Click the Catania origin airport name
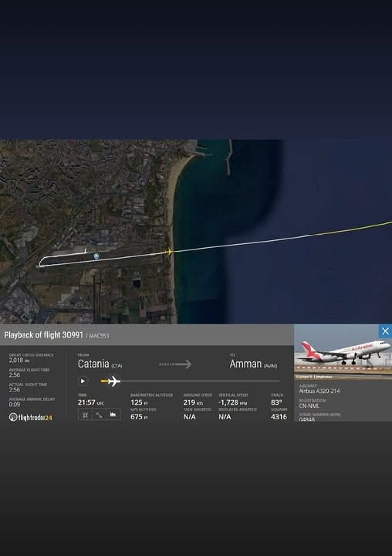392x556 pixels. click(x=93, y=364)
